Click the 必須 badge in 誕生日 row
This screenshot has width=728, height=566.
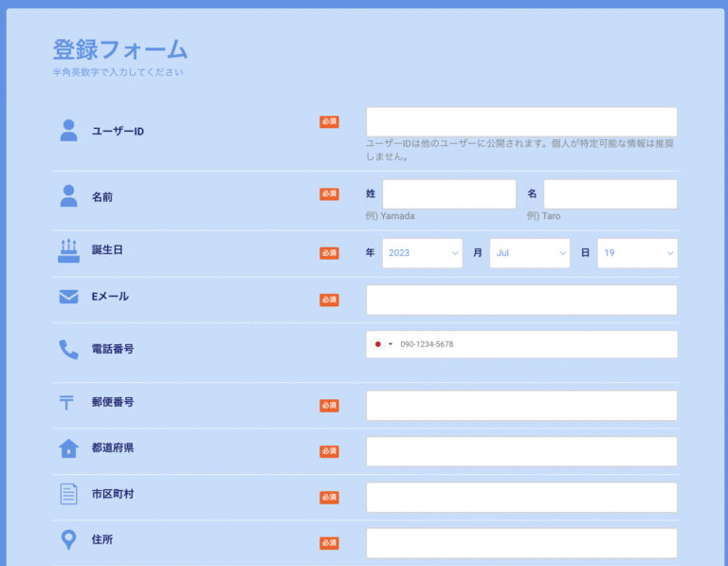coord(329,253)
